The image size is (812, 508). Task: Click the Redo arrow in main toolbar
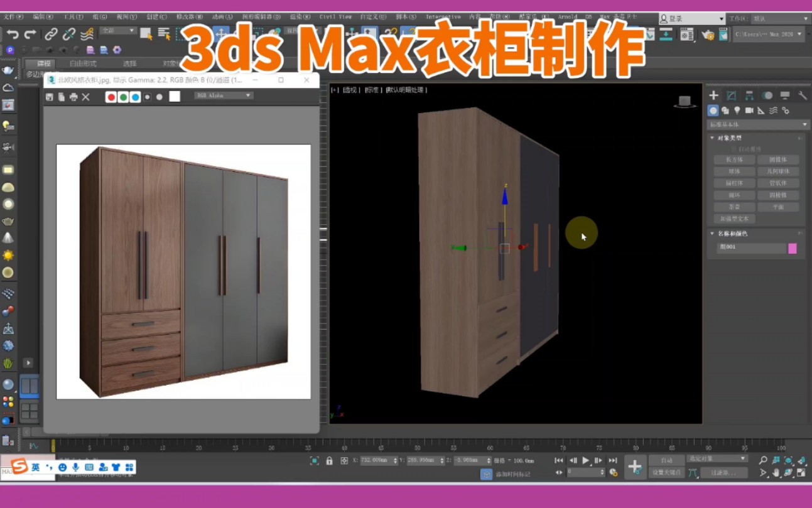click(30, 33)
